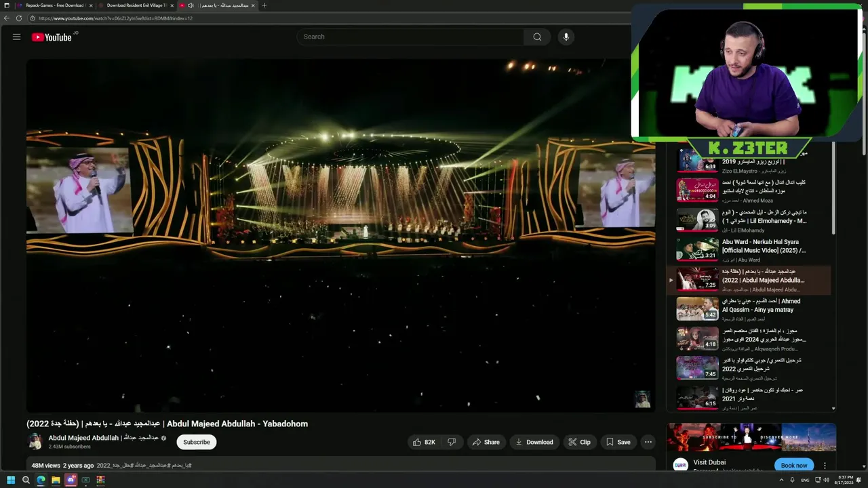Focus the YouTube Search input field

coord(410,37)
